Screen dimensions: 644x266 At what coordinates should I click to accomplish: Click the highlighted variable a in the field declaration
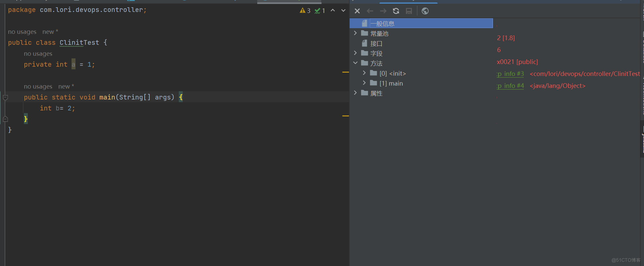click(74, 64)
